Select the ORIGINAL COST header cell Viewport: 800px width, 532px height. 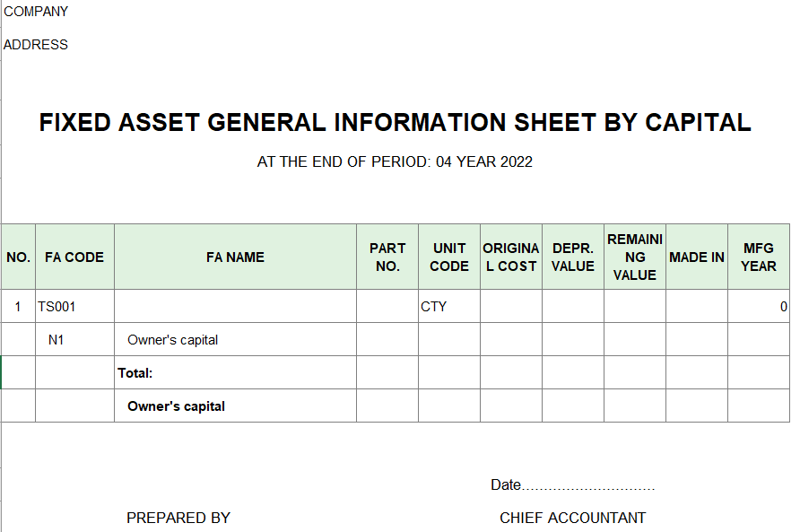tap(511, 257)
